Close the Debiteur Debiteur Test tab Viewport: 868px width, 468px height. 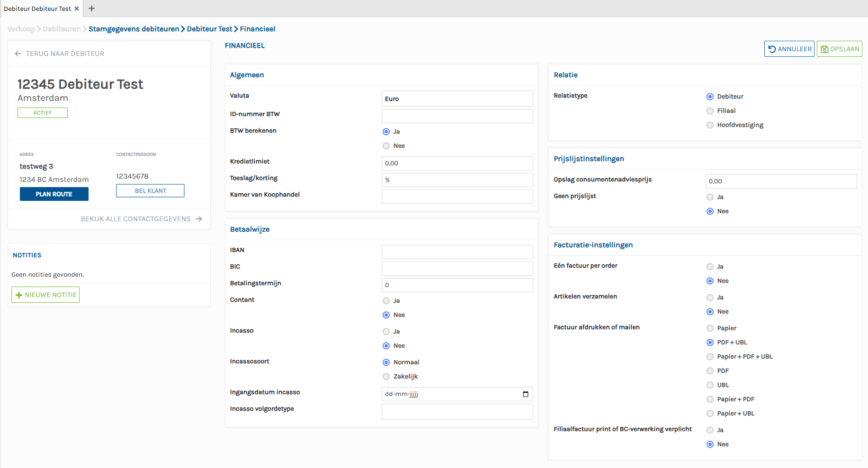click(77, 9)
